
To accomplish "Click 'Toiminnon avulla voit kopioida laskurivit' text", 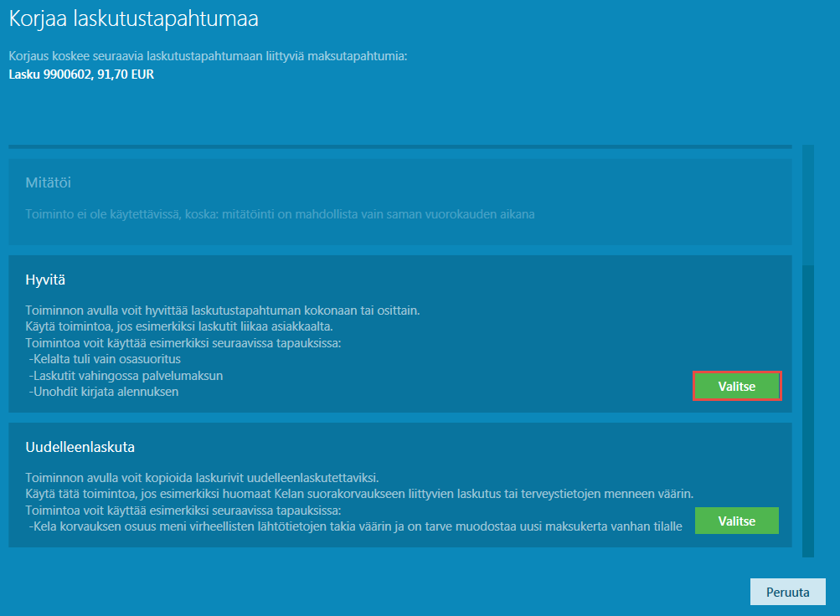I will [x=203, y=478].
